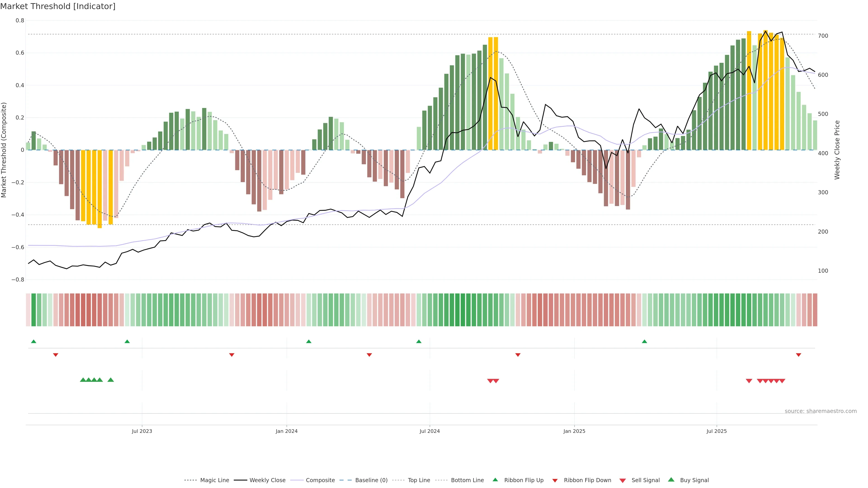The height and width of the screenshot is (488, 868).
Task: Click the isolated rightmost green buy signal marker
Action: click(x=111, y=380)
